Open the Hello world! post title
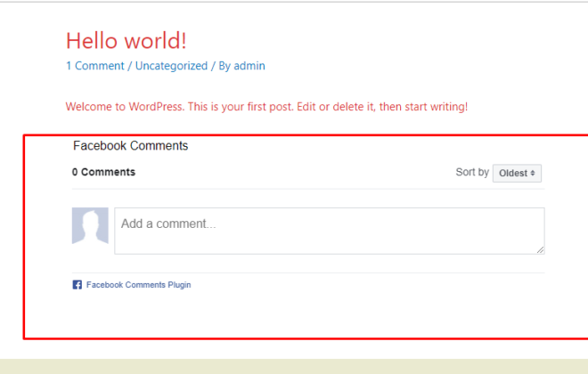Image resolution: width=588 pixels, height=374 pixels. click(126, 40)
